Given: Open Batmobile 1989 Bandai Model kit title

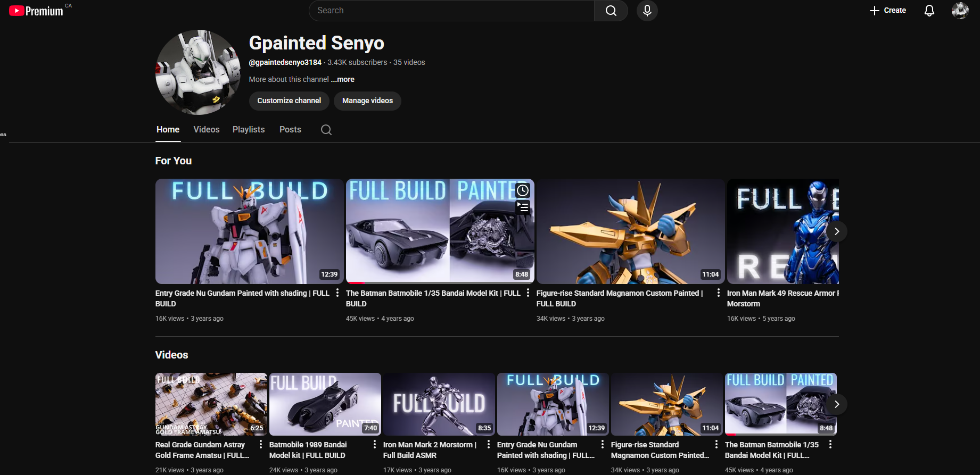Looking at the screenshot, I should pyautogui.click(x=308, y=450).
